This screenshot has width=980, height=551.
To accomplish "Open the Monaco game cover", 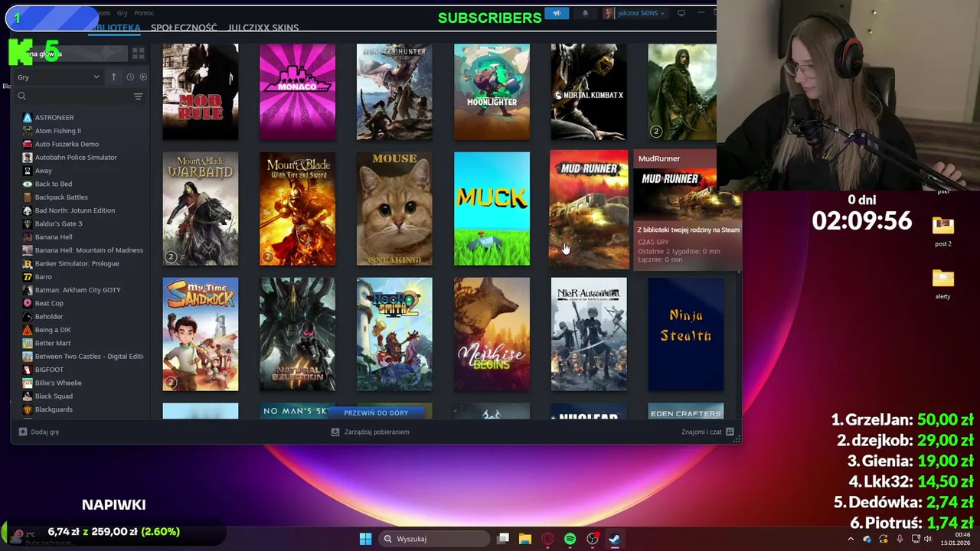I will pos(297,92).
